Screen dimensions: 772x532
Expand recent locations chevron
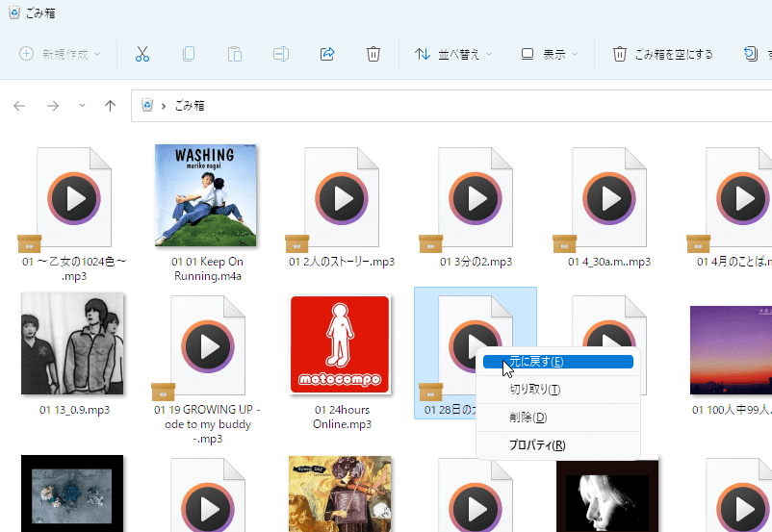[82, 105]
